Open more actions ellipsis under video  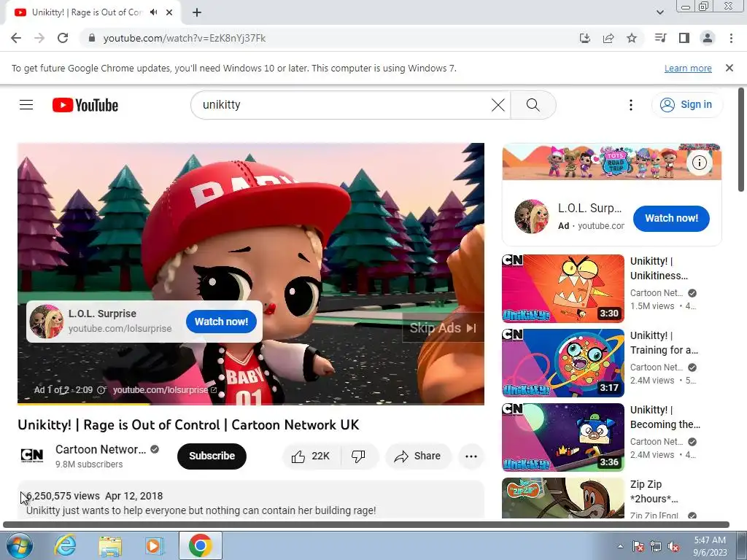point(471,456)
